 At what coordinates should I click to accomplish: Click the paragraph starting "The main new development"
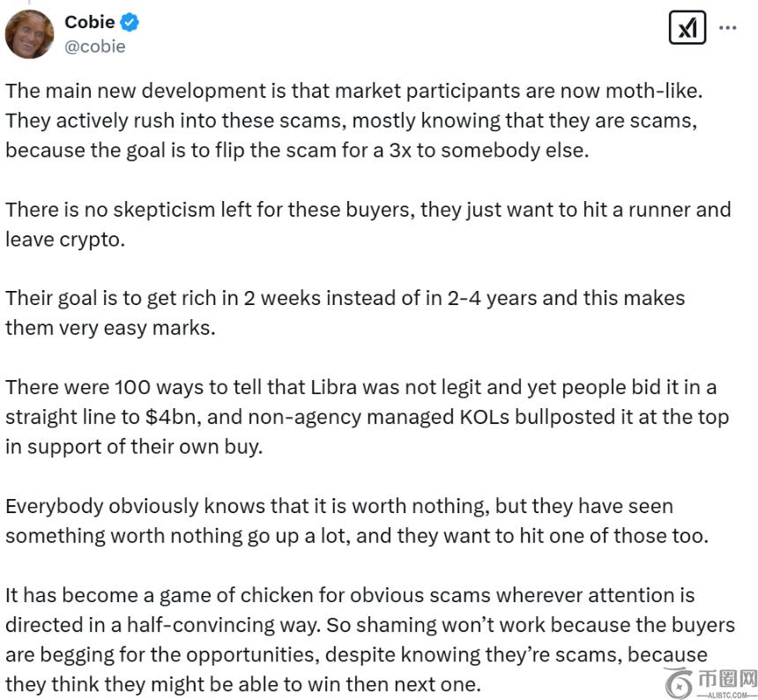click(353, 120)
